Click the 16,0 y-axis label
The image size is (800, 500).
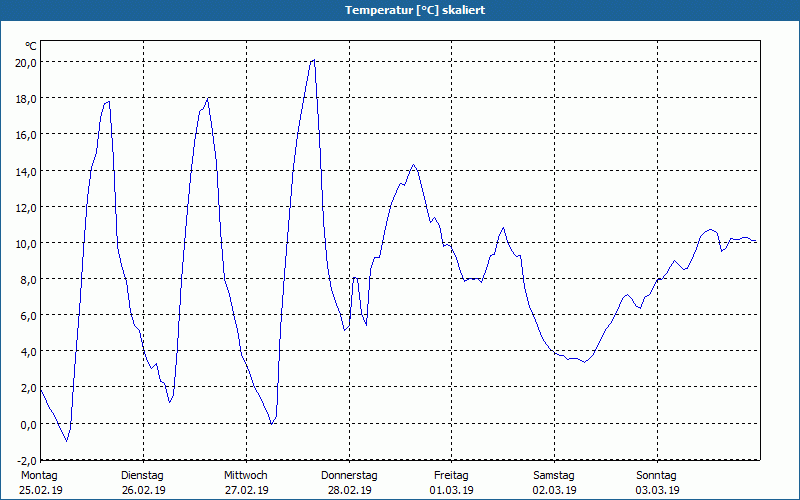click(x=26, y=135)
